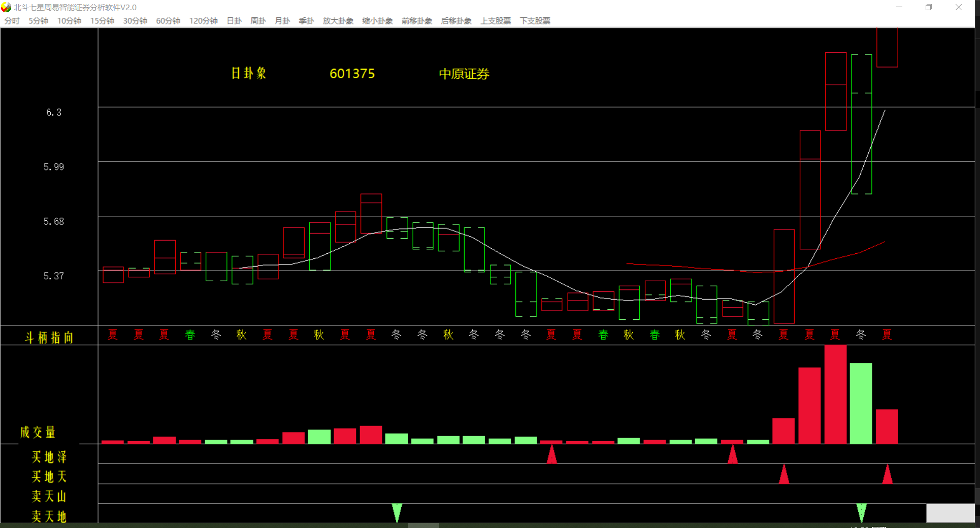Click the horizontal scrollbar thumb at bottom
980x528 pixels.
click(x=423, y=525)
